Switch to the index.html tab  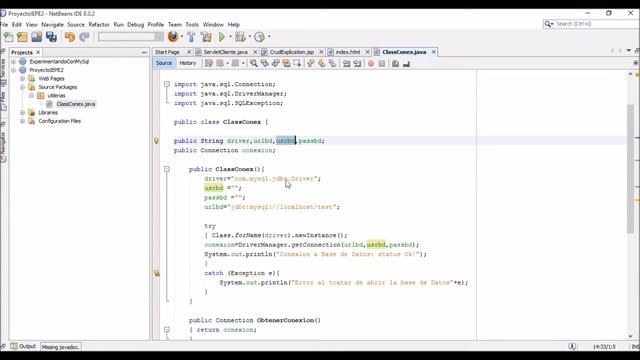coord(348,52)
